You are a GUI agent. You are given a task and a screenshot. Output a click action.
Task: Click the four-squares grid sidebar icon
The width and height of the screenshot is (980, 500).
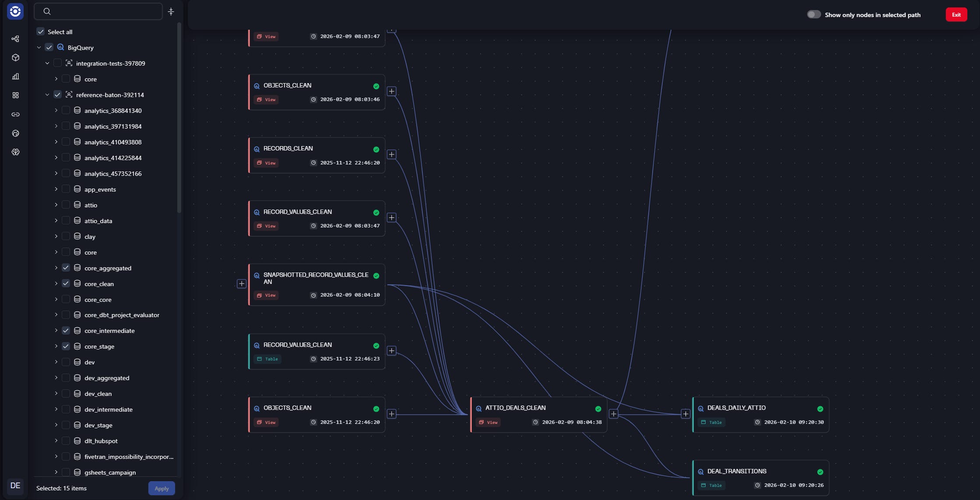pyautogui.click(x=15, y=95)
